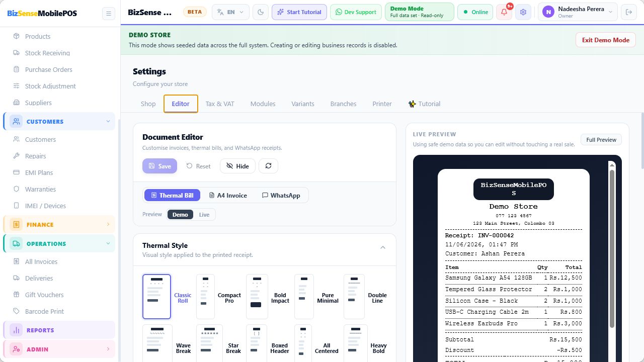644x362 pixels.
Task: Switch preview to Live data
Action: pyautogui.click(x=204, y=215)
